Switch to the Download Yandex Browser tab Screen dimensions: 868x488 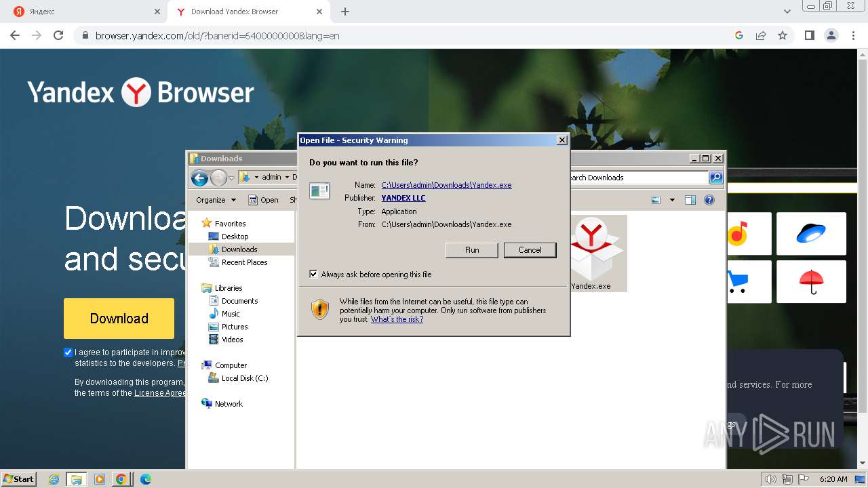250,12
